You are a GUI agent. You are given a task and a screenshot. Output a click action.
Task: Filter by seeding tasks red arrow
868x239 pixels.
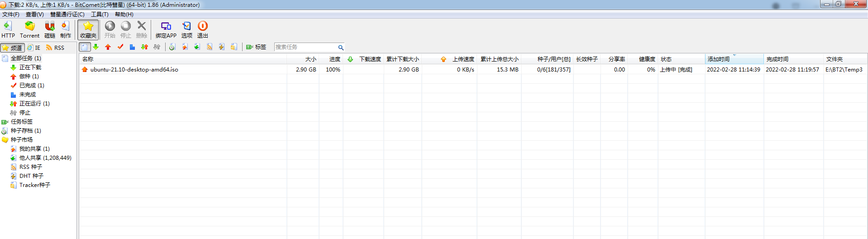108,47
